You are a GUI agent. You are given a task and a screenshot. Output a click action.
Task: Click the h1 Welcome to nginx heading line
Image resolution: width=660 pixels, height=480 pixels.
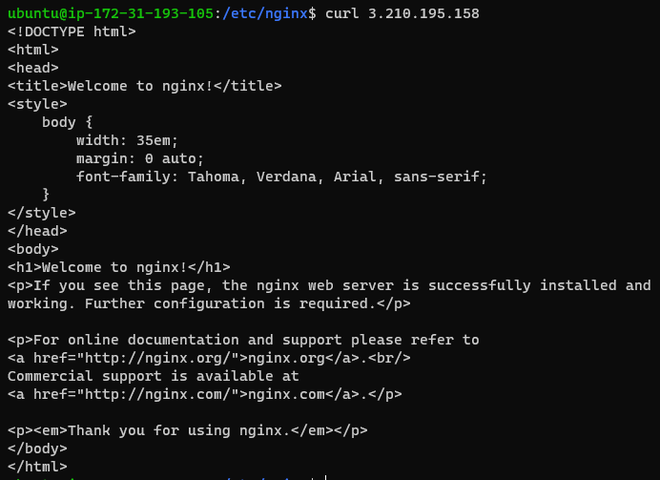point(119,267)
